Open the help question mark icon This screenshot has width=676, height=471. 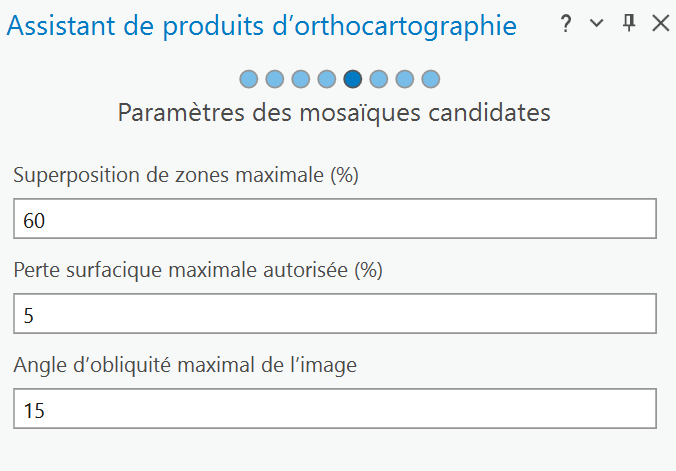click(566, 25)
